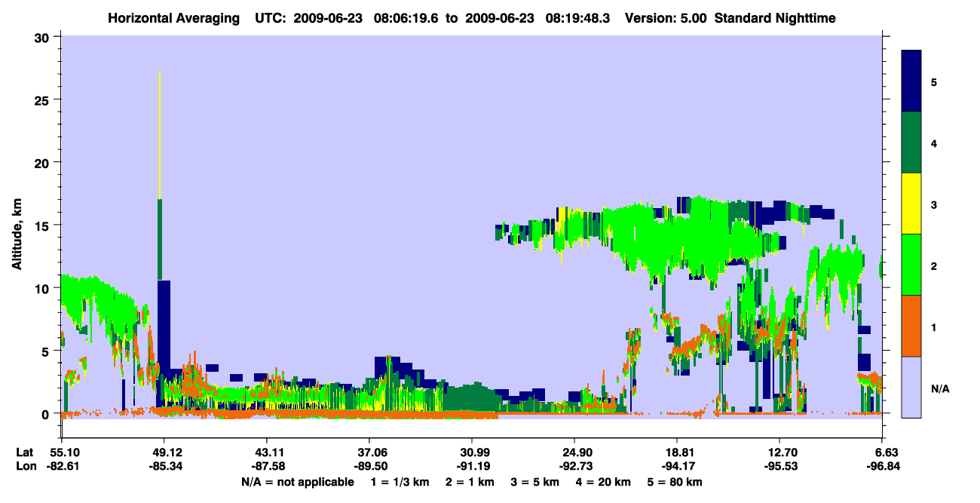Click the y-axis tick label 25
The width and height of the screenshot is (980, 503).
44,100
